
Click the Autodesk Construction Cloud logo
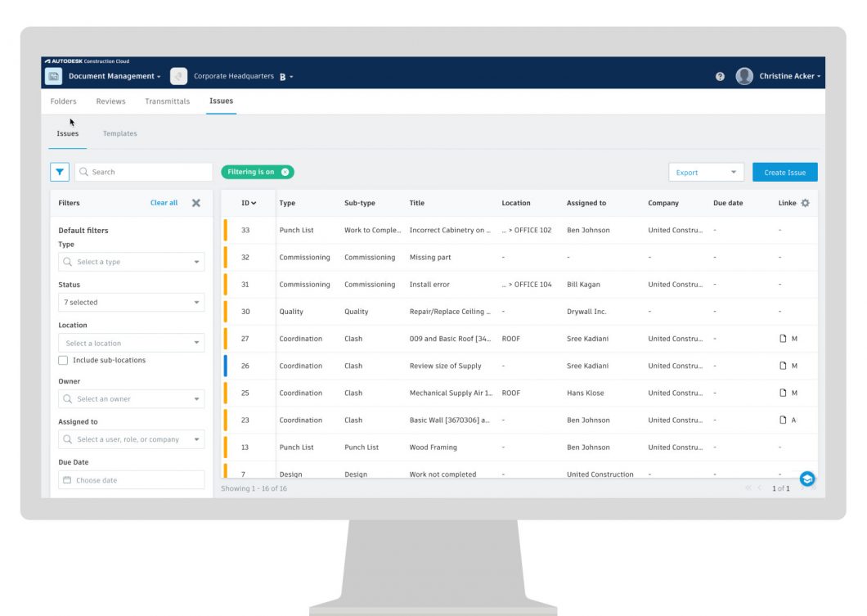coord(87,61)
